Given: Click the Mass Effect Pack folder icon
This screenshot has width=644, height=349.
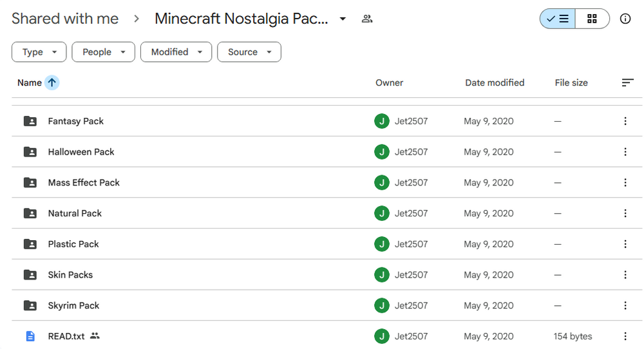Looking at the screenshot, I should tap(30, 183).
